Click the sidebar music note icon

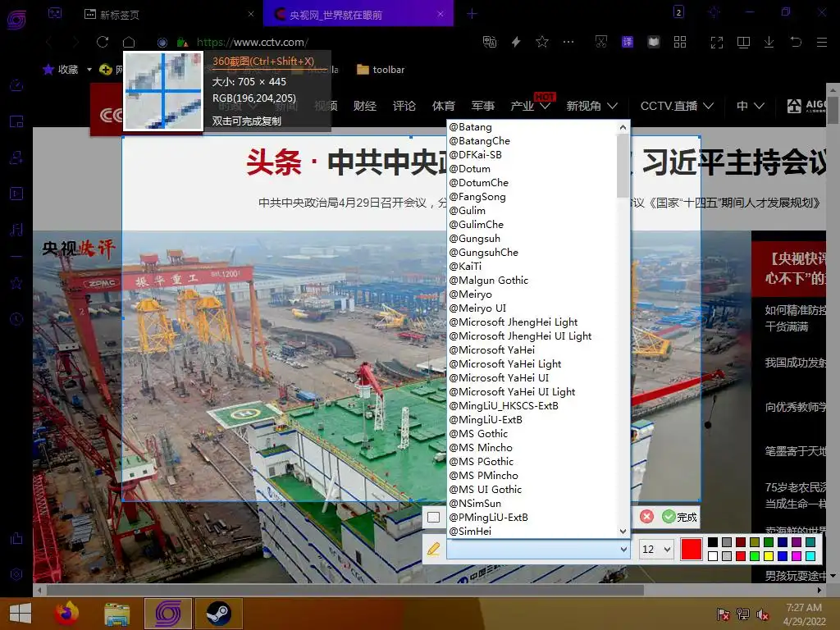point(16,230)
